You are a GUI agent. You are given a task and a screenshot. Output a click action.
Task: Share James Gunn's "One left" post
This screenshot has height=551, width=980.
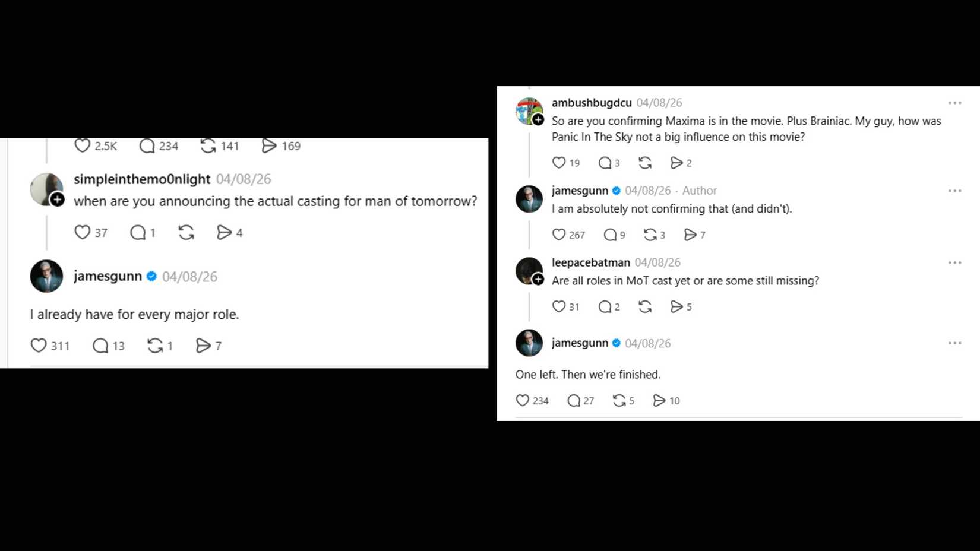point(660,400)
